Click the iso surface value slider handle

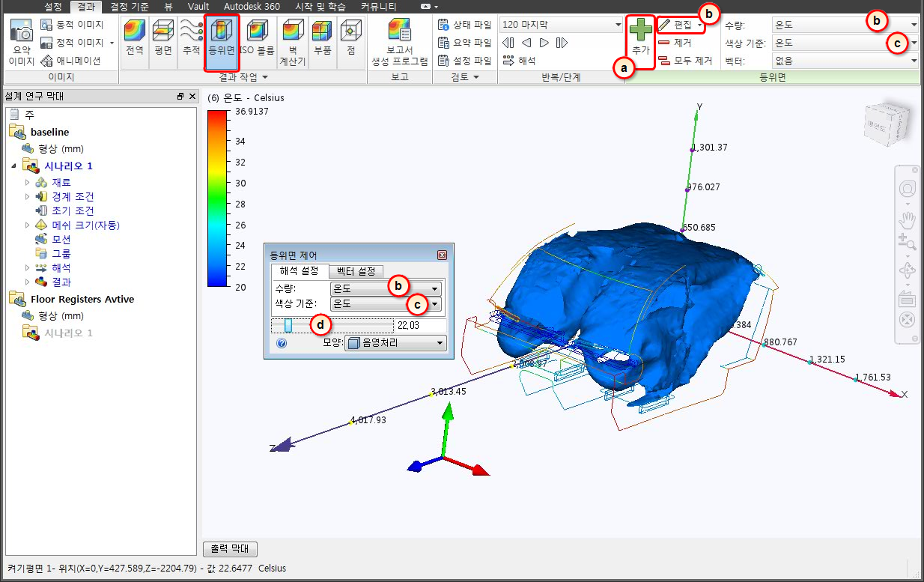tap(288, 326)
